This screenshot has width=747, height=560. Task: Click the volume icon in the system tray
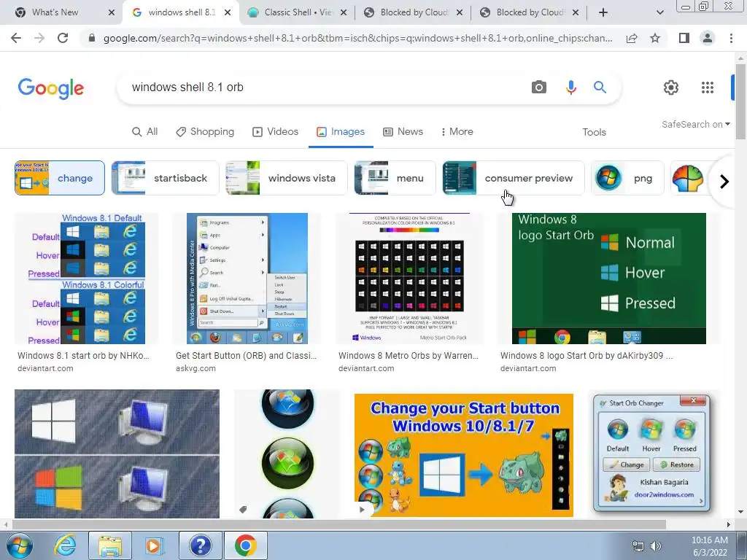[656, 546]
